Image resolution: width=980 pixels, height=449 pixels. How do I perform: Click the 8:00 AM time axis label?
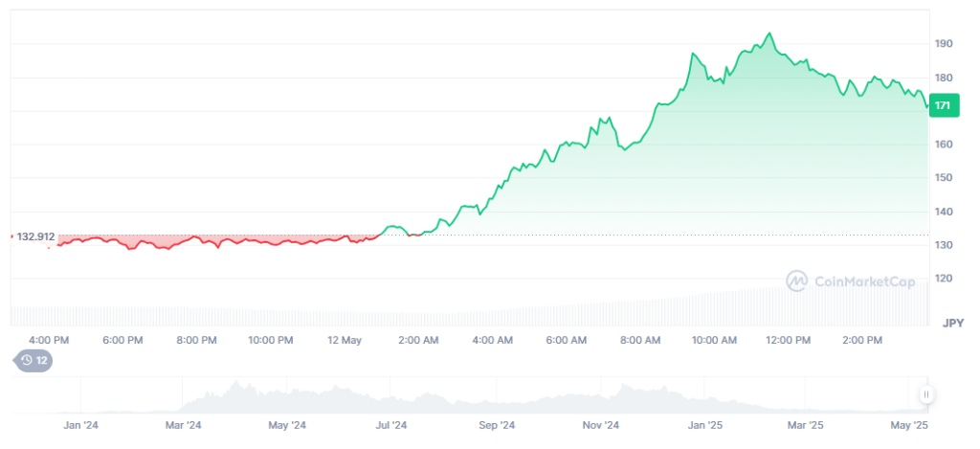point(640,340)
